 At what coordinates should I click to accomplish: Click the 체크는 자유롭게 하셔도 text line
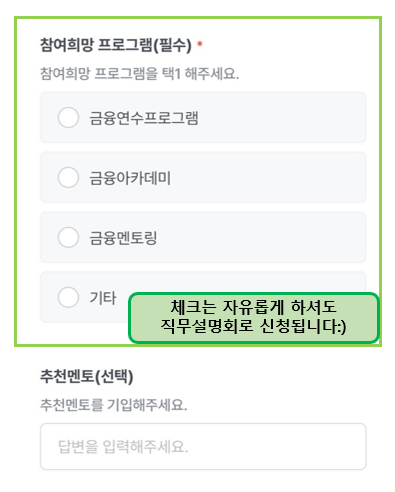[x=253, y=307]
